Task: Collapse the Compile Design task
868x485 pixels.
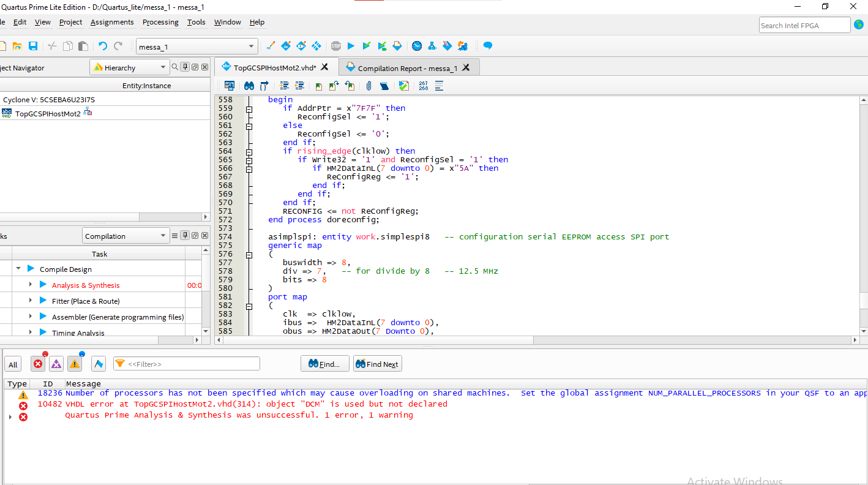Action: [19, 269]
